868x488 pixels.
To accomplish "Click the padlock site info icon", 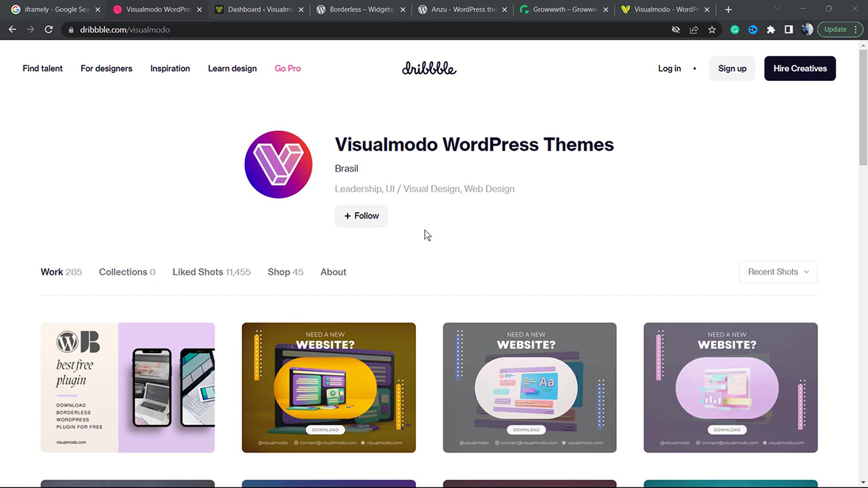I will coord(71,30).
